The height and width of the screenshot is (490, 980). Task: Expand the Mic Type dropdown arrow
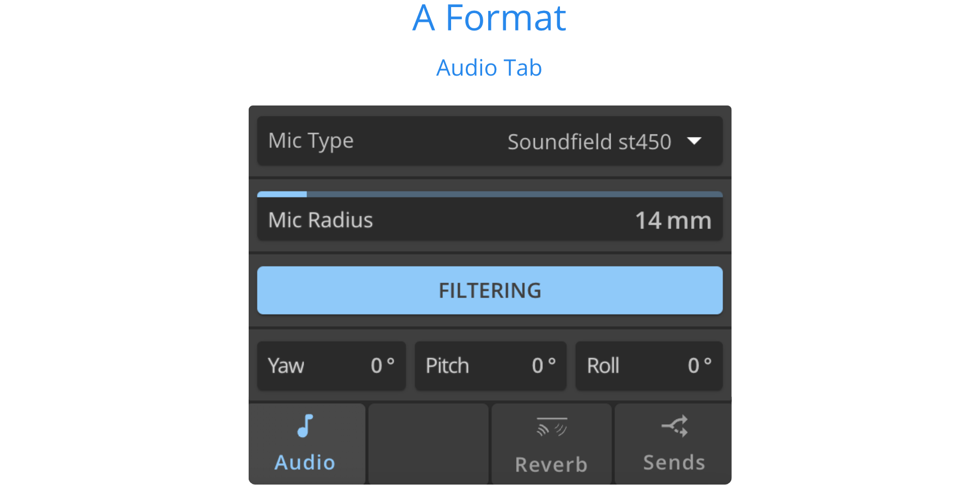(694, 141)
